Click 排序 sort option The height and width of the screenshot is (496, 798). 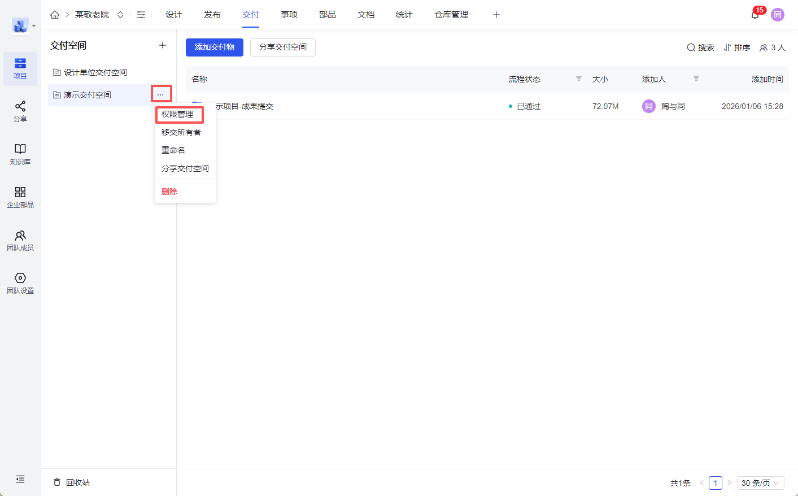737,47
